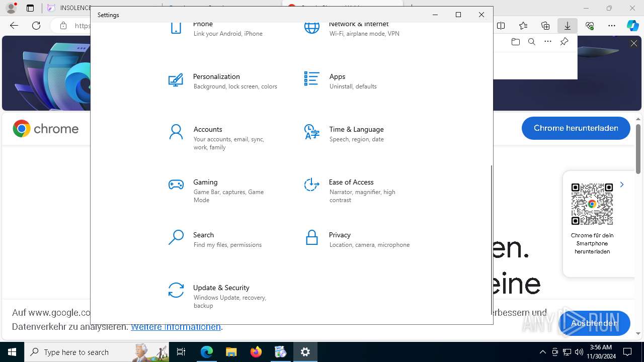
Task: Select the Ease of Access title
Action: click(351, 182)
